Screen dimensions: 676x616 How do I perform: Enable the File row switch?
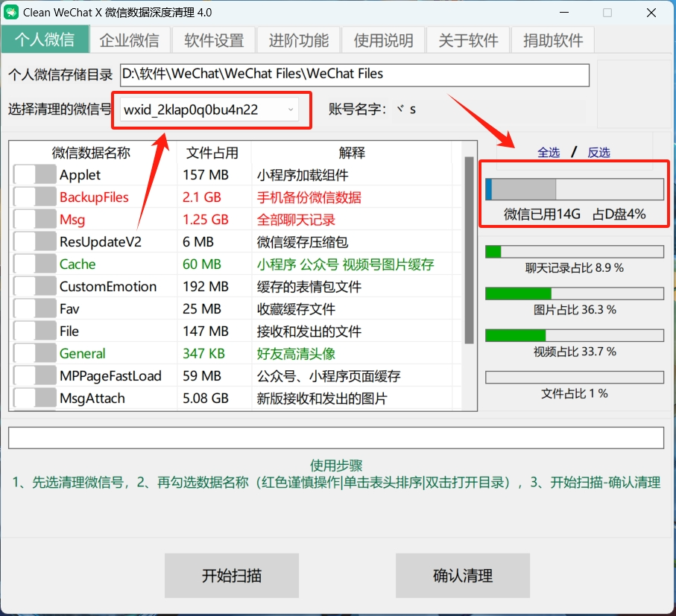click(x=35, y=331)
